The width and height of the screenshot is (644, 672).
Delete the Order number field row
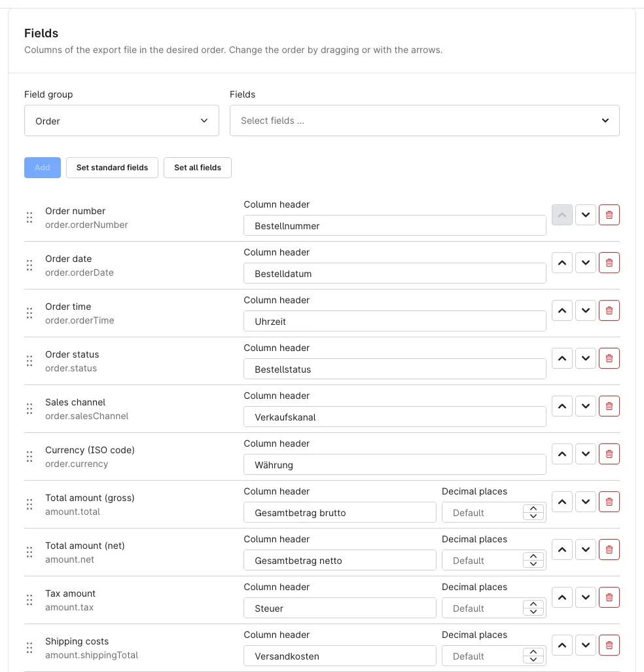[x=609, y=215]
